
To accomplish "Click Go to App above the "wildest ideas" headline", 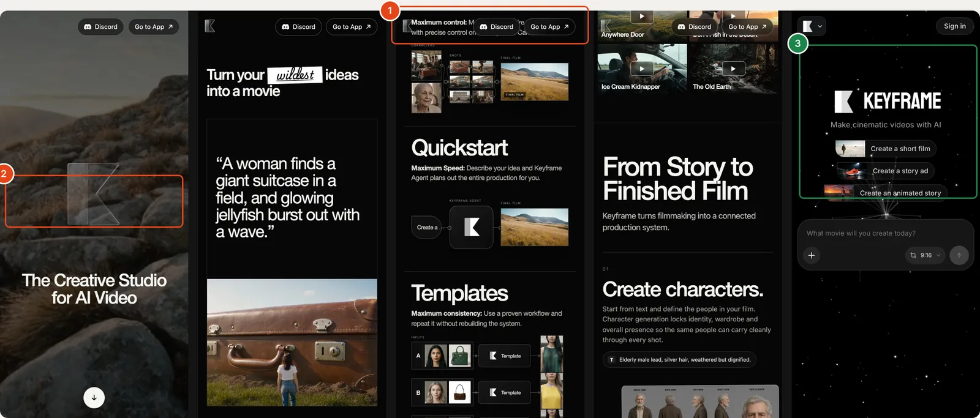I will 352,27.
